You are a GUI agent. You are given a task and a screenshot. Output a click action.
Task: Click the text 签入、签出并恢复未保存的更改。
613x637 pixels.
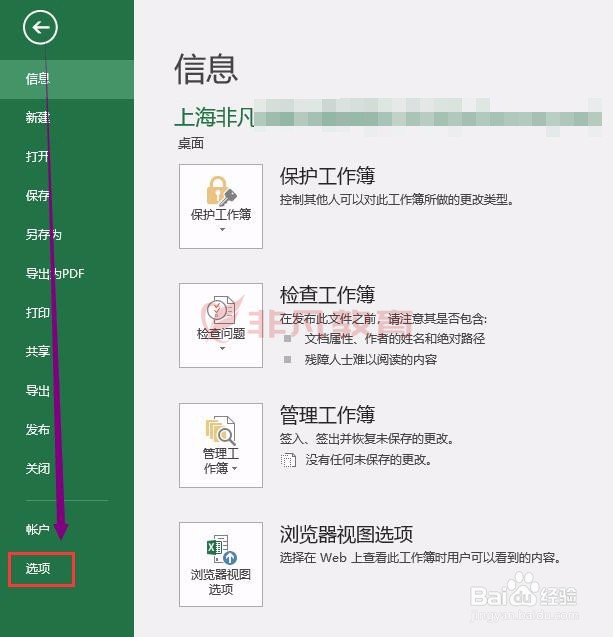(367, 439)
